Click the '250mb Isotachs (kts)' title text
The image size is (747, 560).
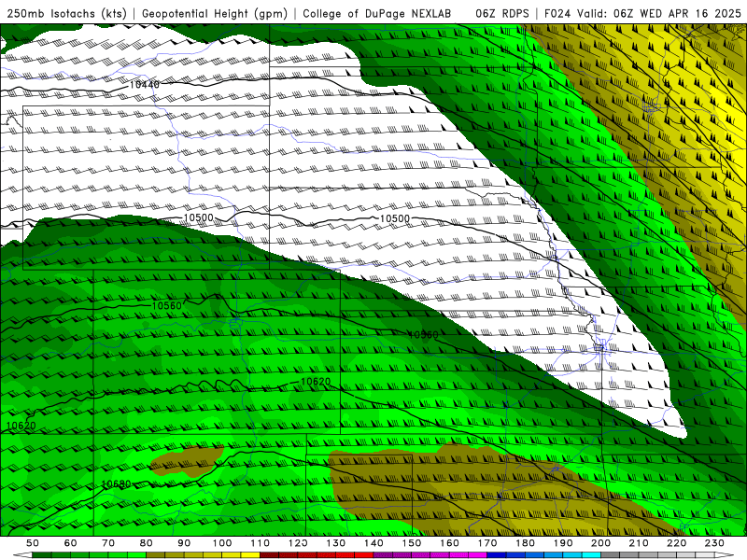(x=66, y=14)
